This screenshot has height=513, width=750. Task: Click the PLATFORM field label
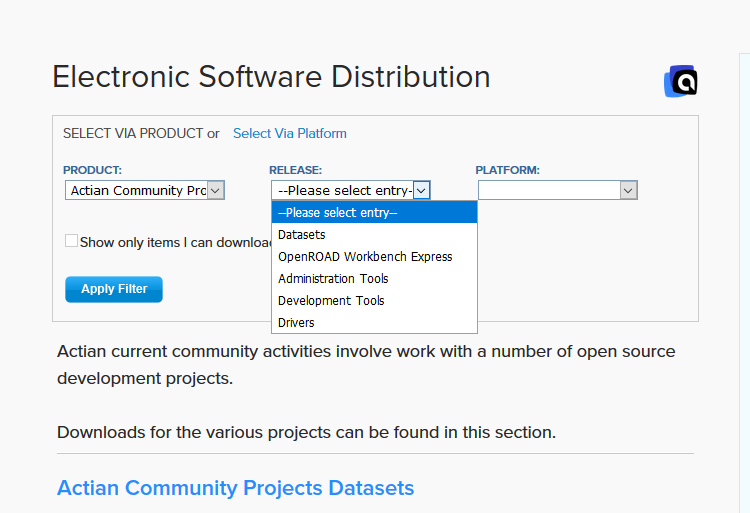tap(507, 170)
